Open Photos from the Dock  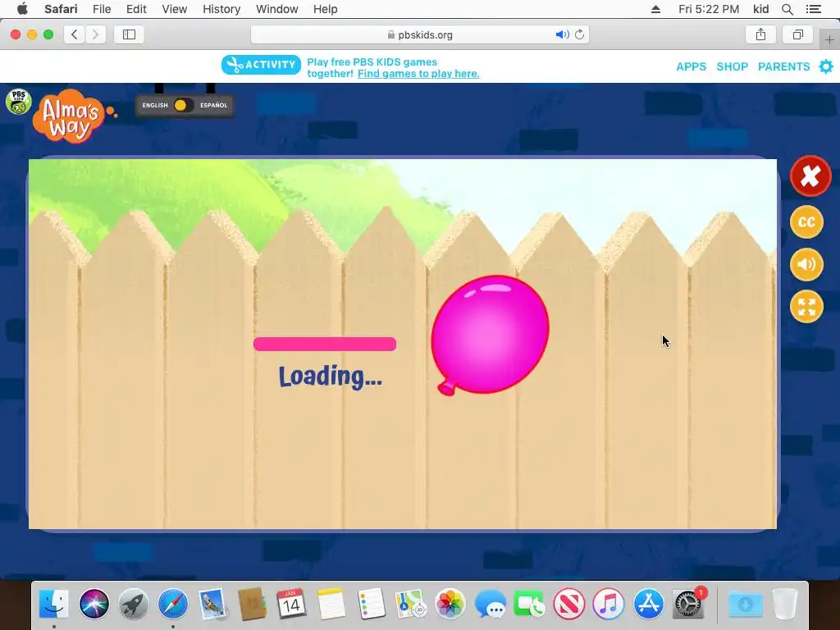tap(450, 604)
